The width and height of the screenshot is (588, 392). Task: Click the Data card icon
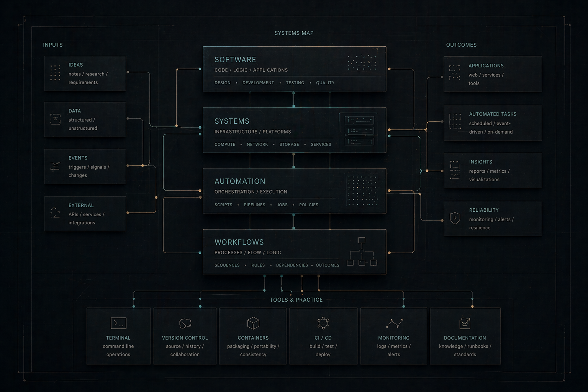coord(55,119)
